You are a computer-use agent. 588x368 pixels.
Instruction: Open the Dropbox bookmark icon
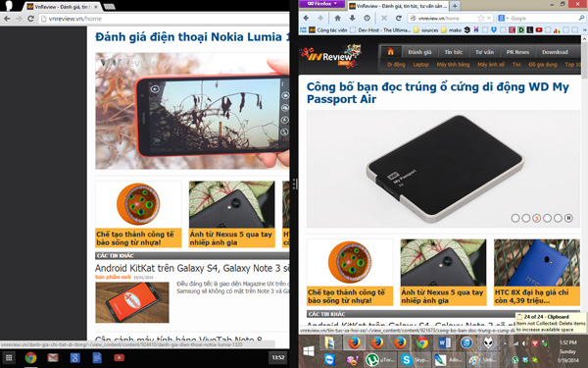[x=494, y=29]
